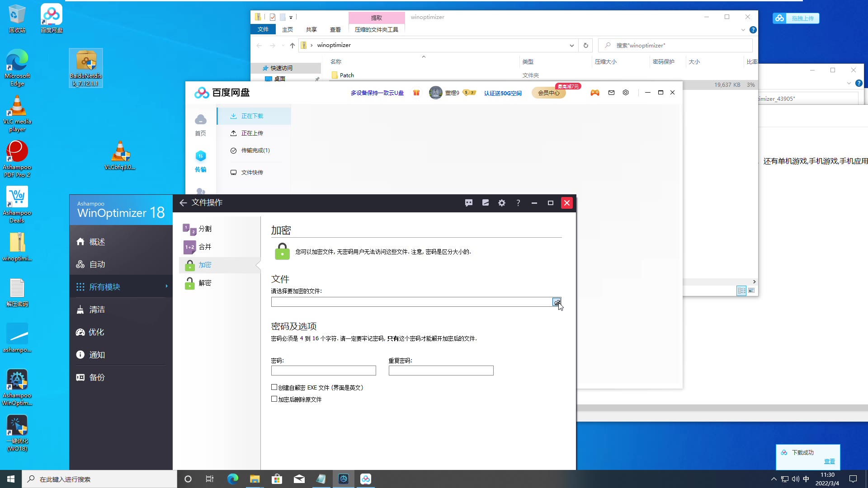Open the 文件 tab in File Explorer ribbon
868x488 pixels.
[263, 29]
